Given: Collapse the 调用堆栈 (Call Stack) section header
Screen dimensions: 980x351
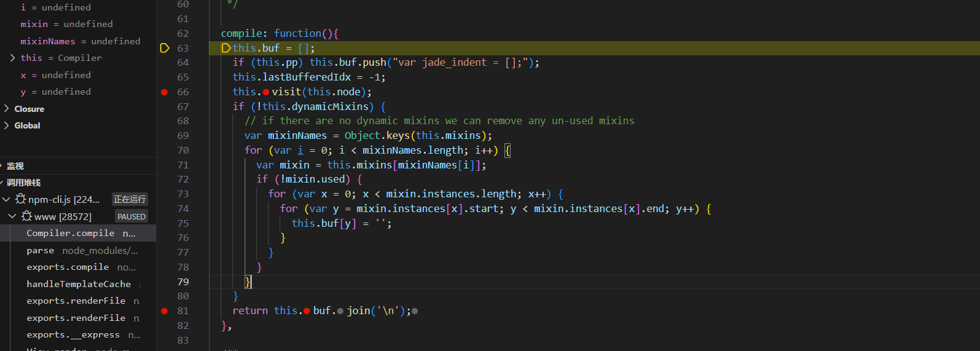Looking at the screenshot, I should coord(23,183).
